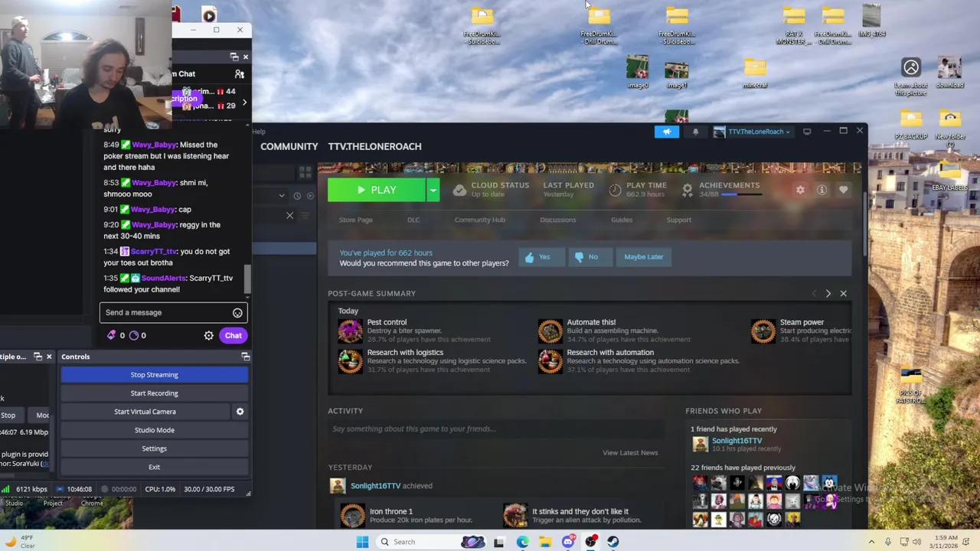Click the Windows Start button
This screenshot has height=551, width=980.
pos(362,542)
